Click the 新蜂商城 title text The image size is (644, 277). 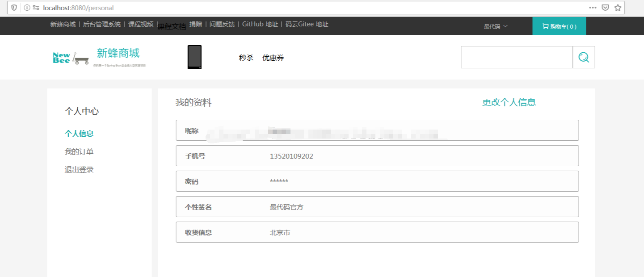point(118,53)
